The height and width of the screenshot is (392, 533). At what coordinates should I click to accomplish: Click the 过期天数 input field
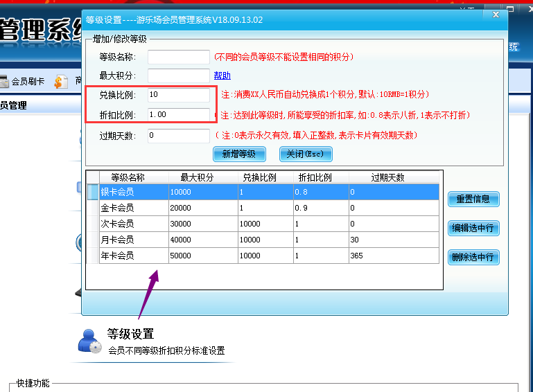coord(178,136)
